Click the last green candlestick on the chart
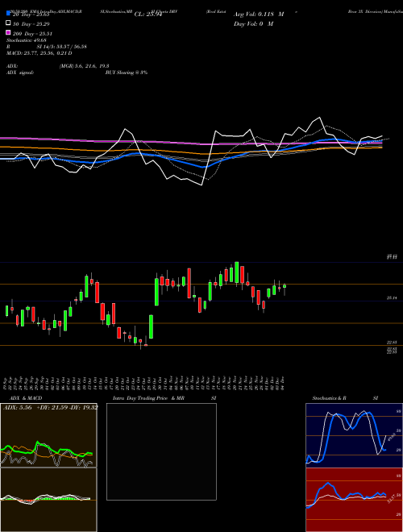403x532 pixels. click(x=285, y=286)
